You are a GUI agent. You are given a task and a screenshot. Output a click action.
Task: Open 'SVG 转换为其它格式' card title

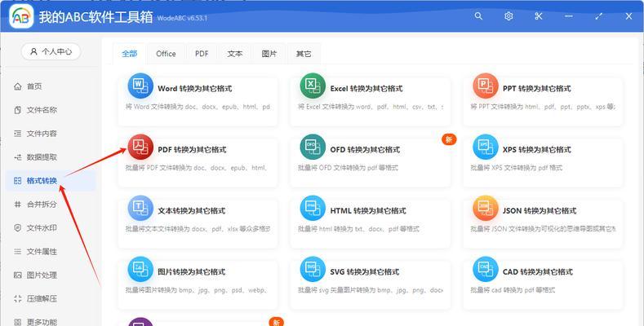[365, 272]
